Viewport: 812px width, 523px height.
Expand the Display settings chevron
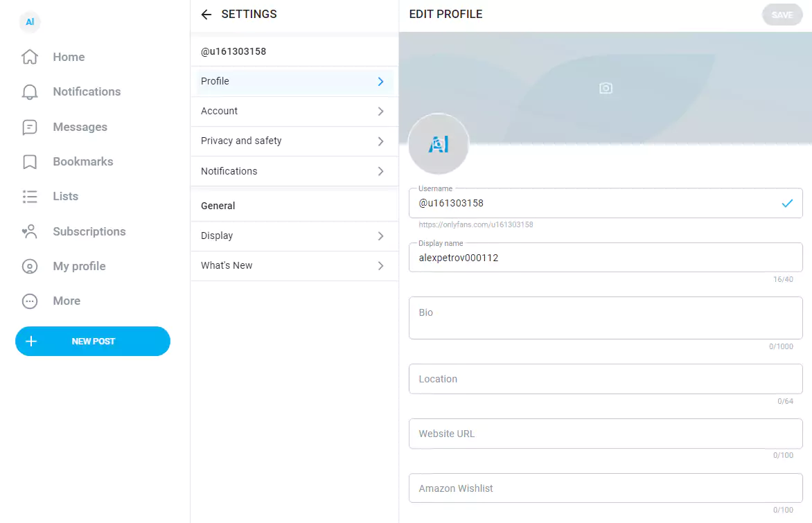pos(380,236)
